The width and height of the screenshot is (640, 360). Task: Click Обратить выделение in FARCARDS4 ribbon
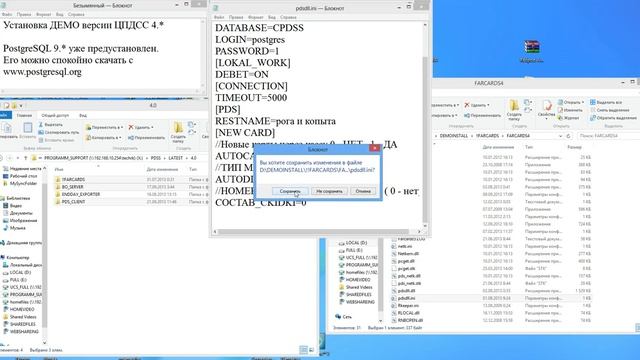click(613, 118)
